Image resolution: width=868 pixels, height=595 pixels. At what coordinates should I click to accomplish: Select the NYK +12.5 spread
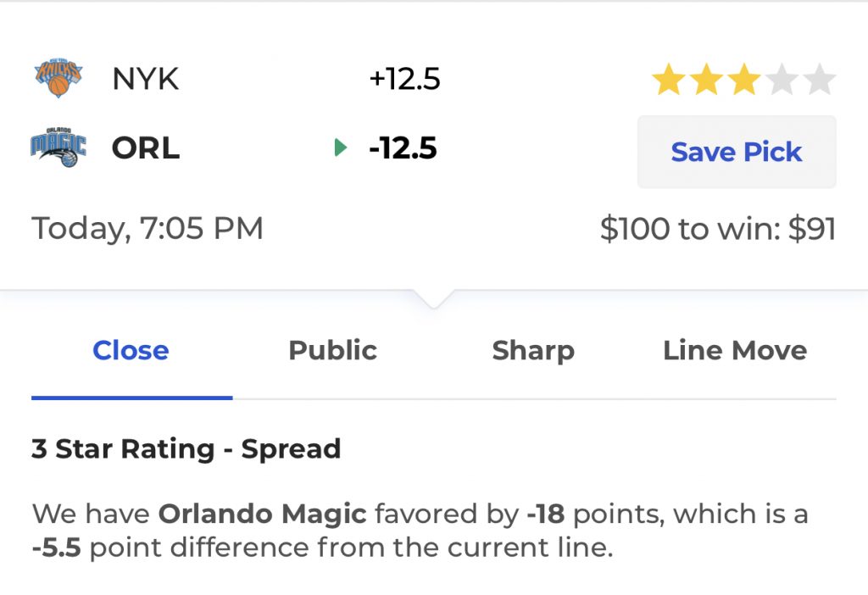coord(404,78)
